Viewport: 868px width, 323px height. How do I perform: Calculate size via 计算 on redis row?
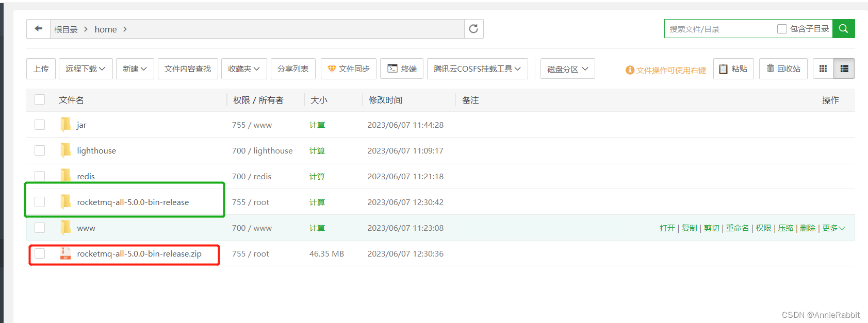tap(317, 176)
